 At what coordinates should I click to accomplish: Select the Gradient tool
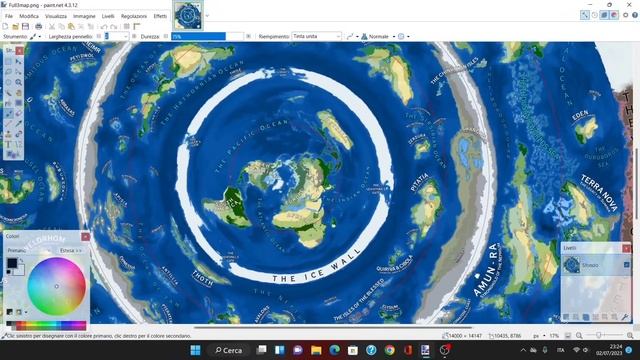(19, 103)
